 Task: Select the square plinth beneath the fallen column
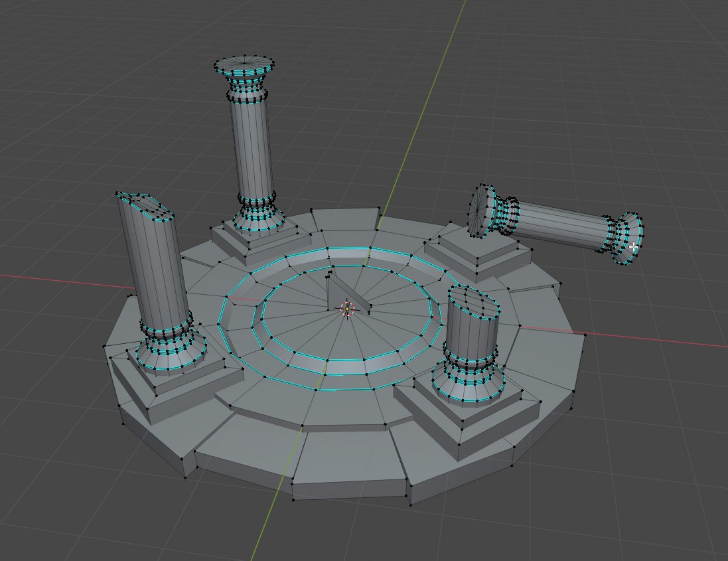(478, 253)
